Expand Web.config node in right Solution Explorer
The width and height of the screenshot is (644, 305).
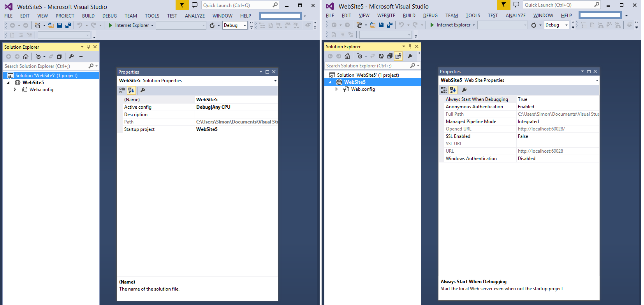click(x=336, y=89)
